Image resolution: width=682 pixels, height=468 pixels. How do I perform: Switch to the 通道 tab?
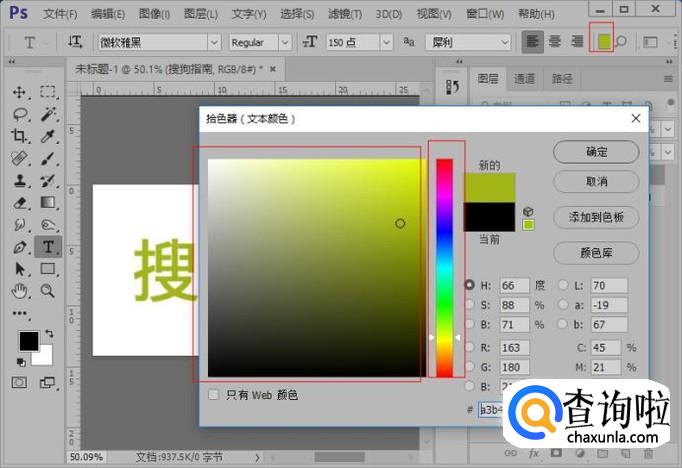pyautogui.click(x=524, y=78)
